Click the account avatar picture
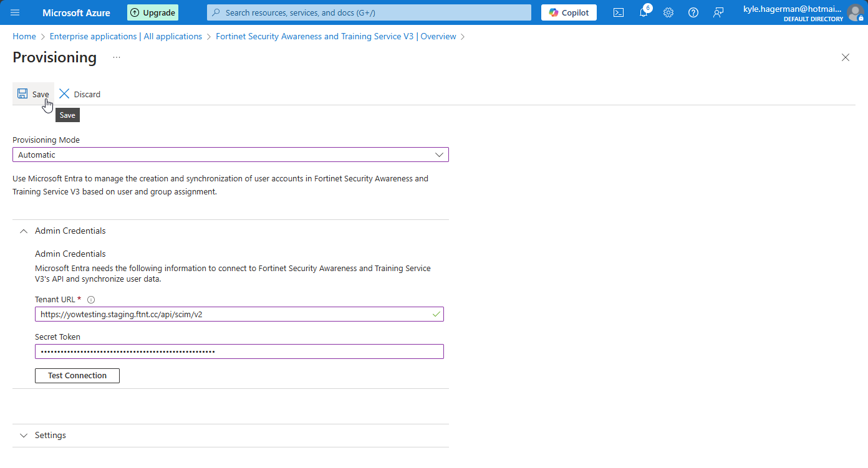This screenshot has height=468, width=868. (x=856, y=12)
